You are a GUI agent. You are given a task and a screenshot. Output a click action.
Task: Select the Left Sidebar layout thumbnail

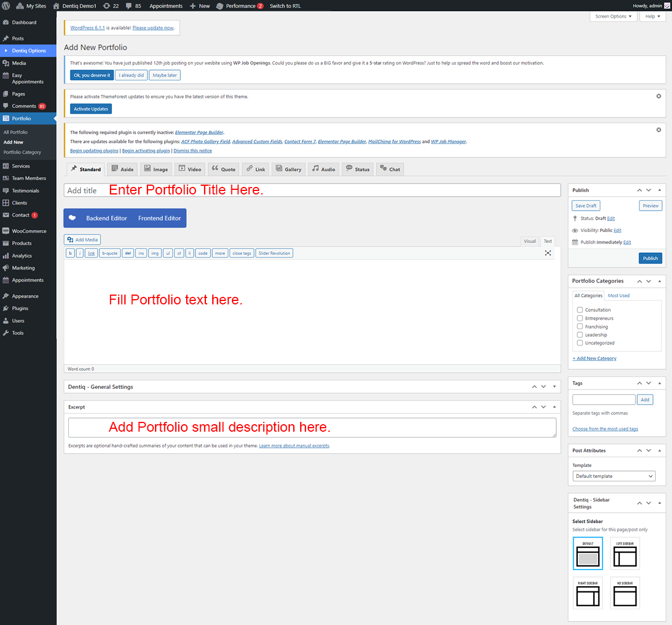tap(625, 553)
